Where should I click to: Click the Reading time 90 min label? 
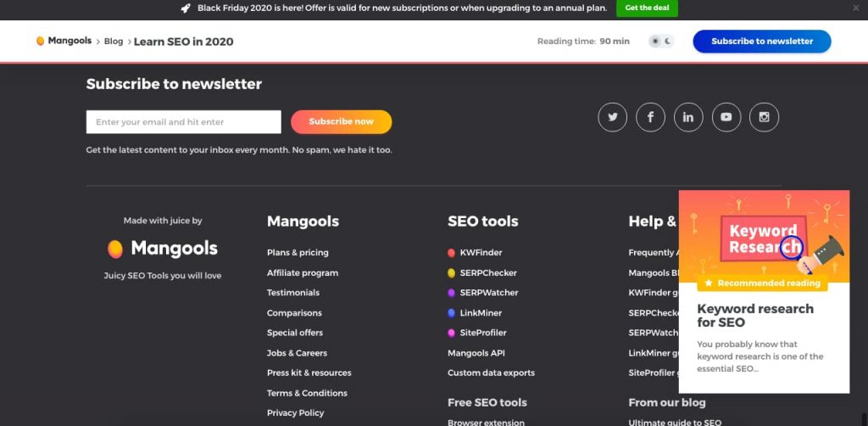(x=583, y=42)
